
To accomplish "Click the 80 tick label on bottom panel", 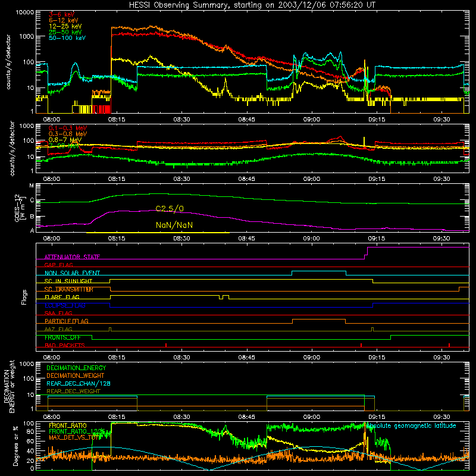I will (30, 431).
